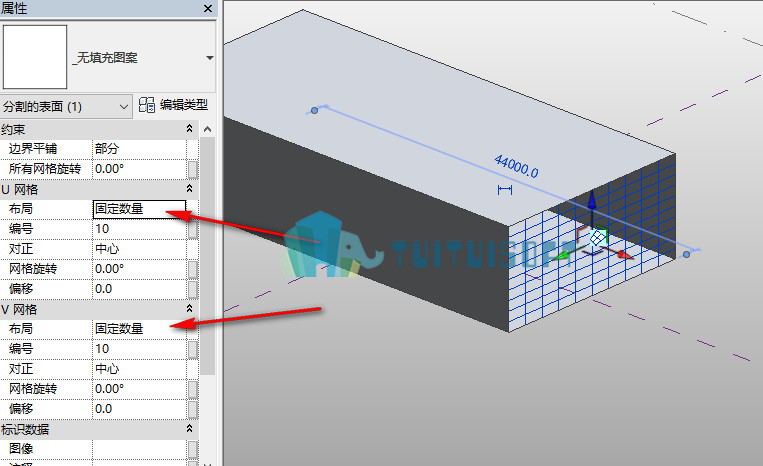Click the 编辑类型 button label
The width and height of the screenshot is (763, 466).
pos(183,105)
